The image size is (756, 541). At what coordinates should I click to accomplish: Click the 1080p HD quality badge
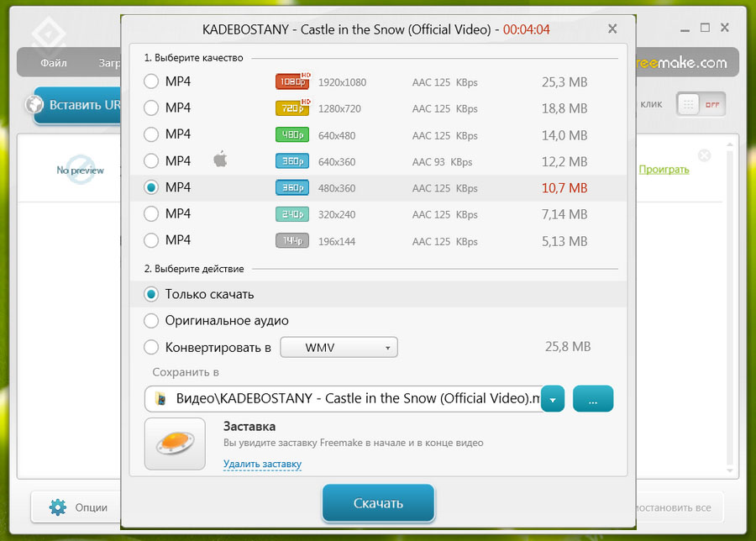[x=292, y=81]
